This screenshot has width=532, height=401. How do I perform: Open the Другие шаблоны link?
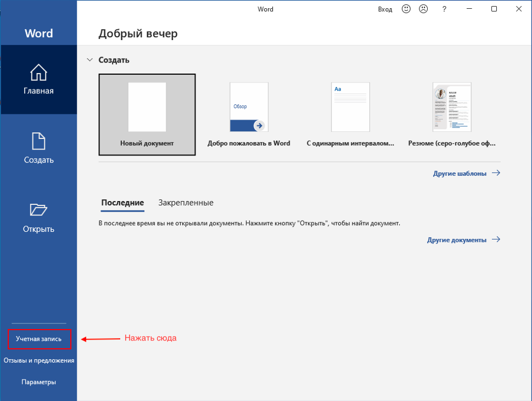click(x=460, y=174)
